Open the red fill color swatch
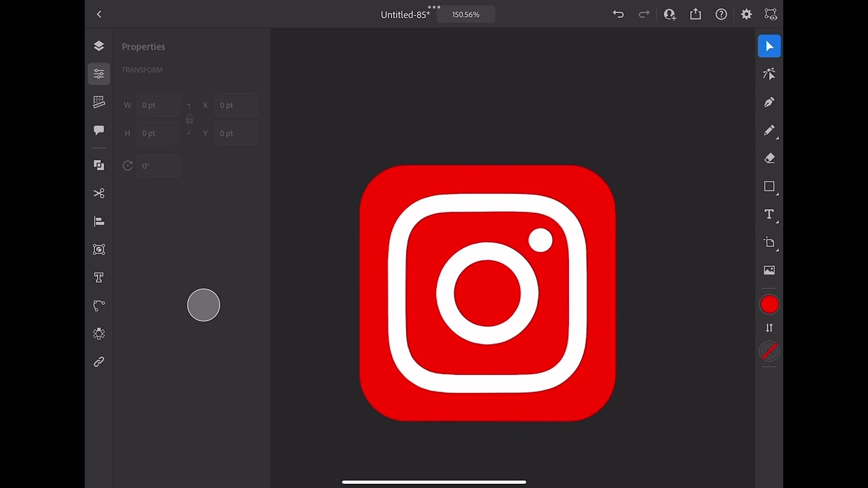The width and height of the screenshot is (868, 488). pos(769,305)
